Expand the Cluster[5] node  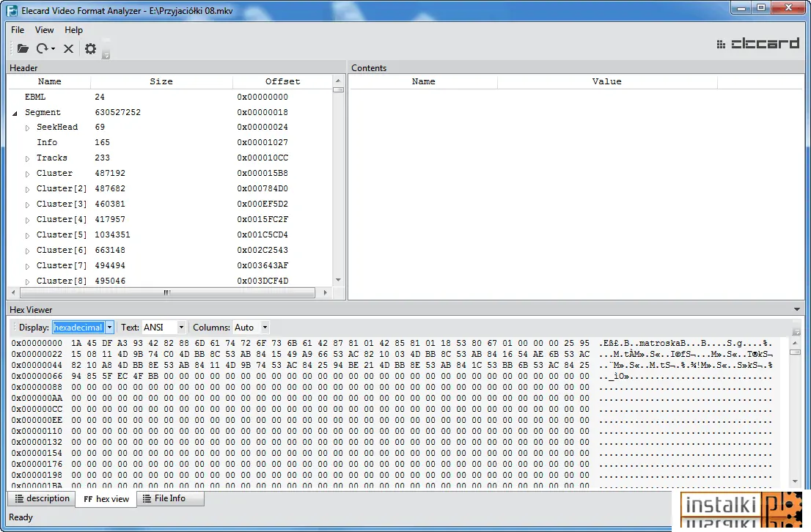(27, 236)
